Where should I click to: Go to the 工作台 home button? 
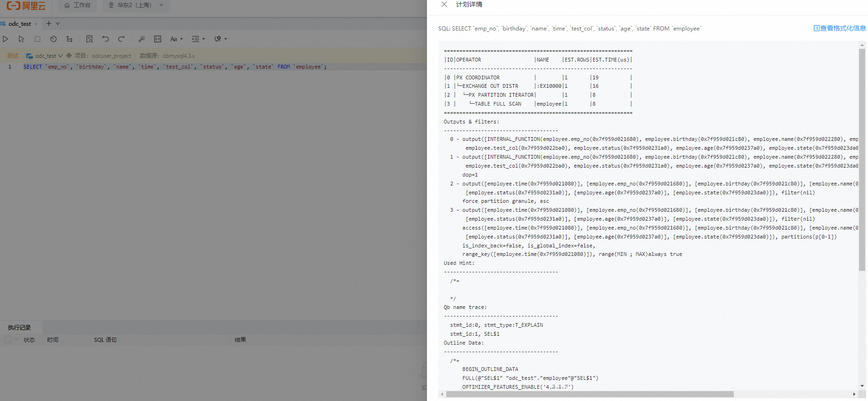[x=77, y=5]
